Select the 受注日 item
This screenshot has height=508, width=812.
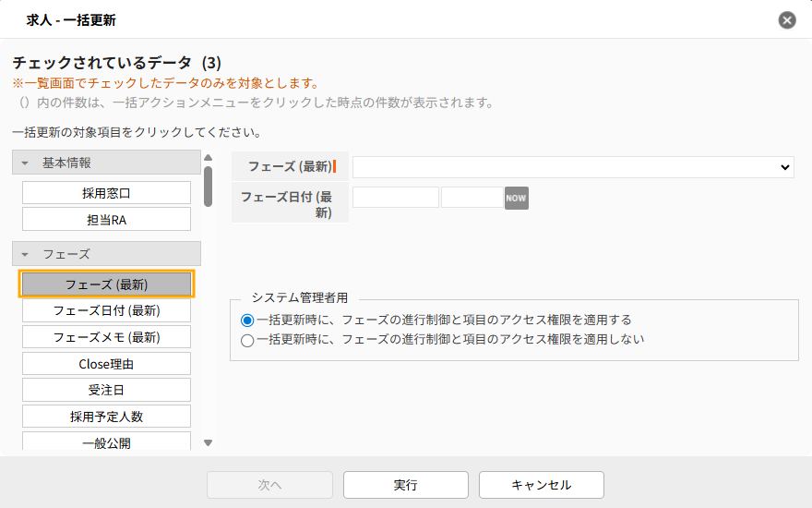coord(106,390)
